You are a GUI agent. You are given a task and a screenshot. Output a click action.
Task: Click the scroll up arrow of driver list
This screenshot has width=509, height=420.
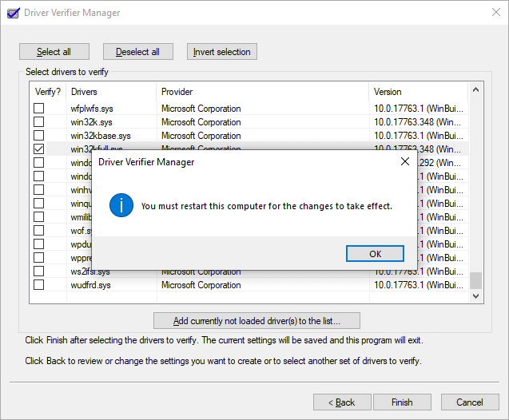coord(475,89)
